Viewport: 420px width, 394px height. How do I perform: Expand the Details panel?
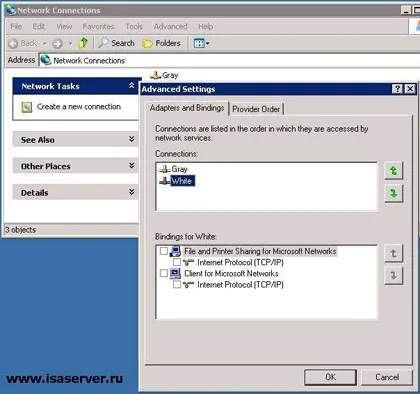tap(132, 192)
